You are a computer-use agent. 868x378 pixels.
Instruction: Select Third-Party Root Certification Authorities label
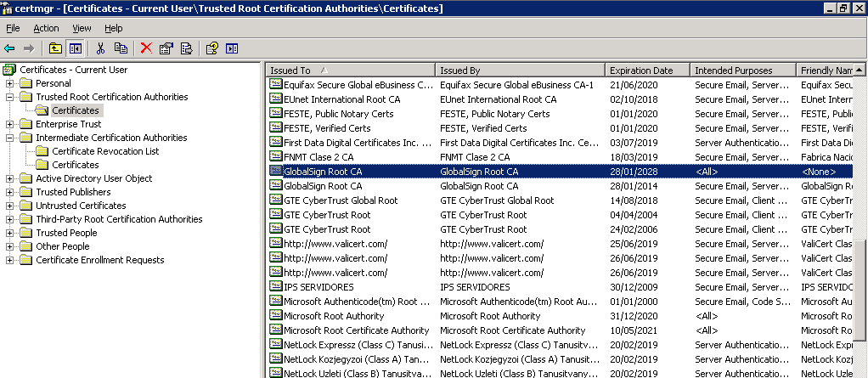tap(119, 219)
